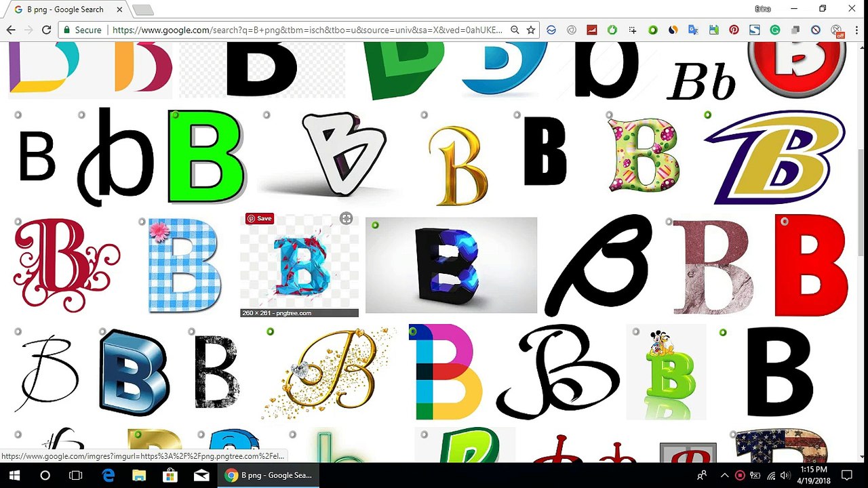Open Microsoft Store from the taskbar

pyautogui.click(x=170, y=475)
